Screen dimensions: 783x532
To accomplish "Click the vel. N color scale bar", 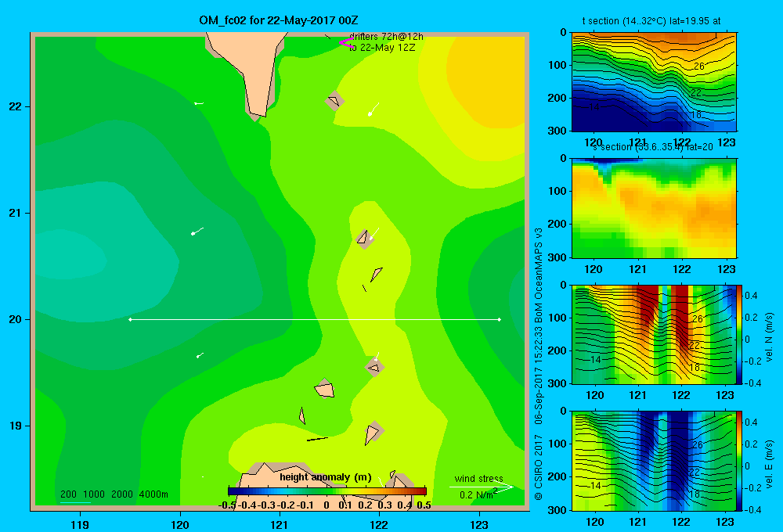I will pos(739,334).
